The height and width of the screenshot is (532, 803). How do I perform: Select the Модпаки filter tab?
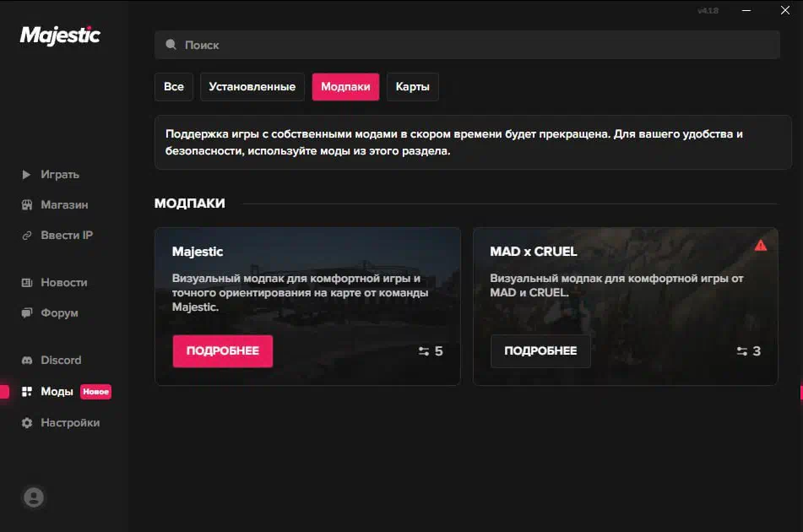tap(345, 87)
